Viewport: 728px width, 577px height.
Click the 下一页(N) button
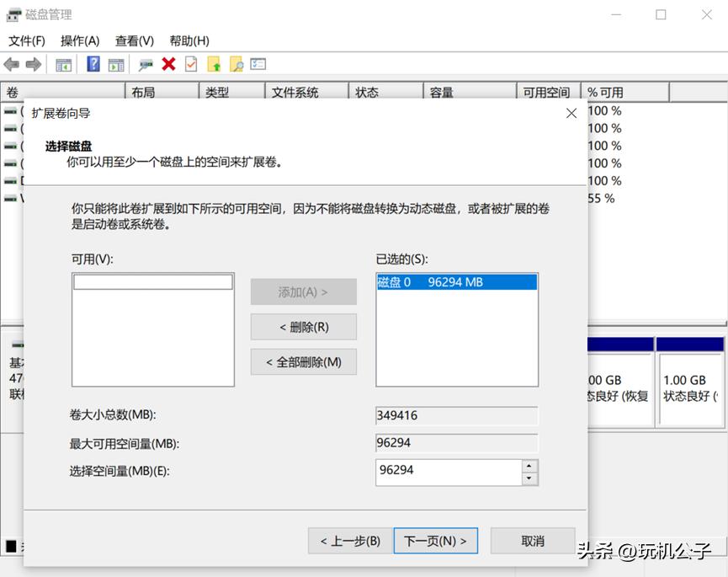pyautogui.click(x=435, y=541)
